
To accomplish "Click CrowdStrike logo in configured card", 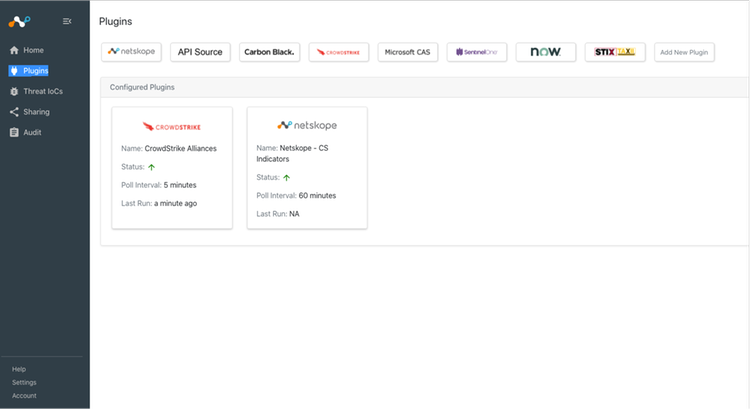I will point(172,127).
